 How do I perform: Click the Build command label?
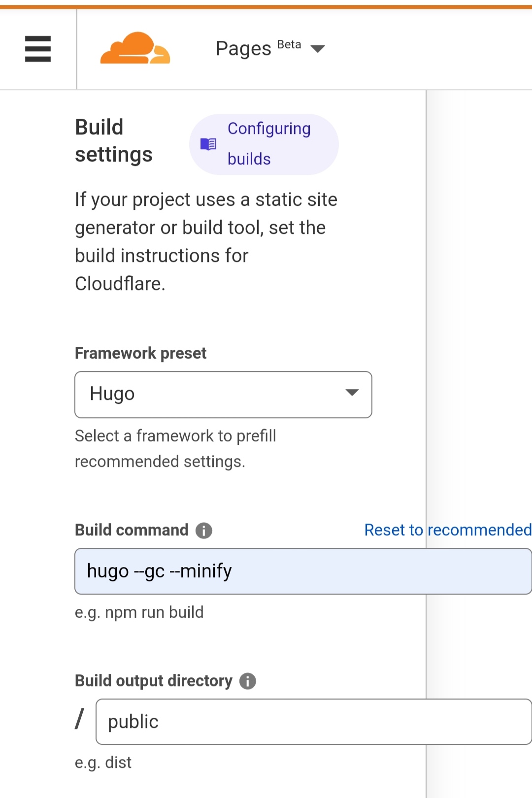point(132,530)
